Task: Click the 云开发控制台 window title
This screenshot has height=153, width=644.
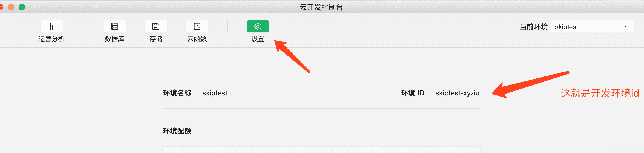Action: 321,7
